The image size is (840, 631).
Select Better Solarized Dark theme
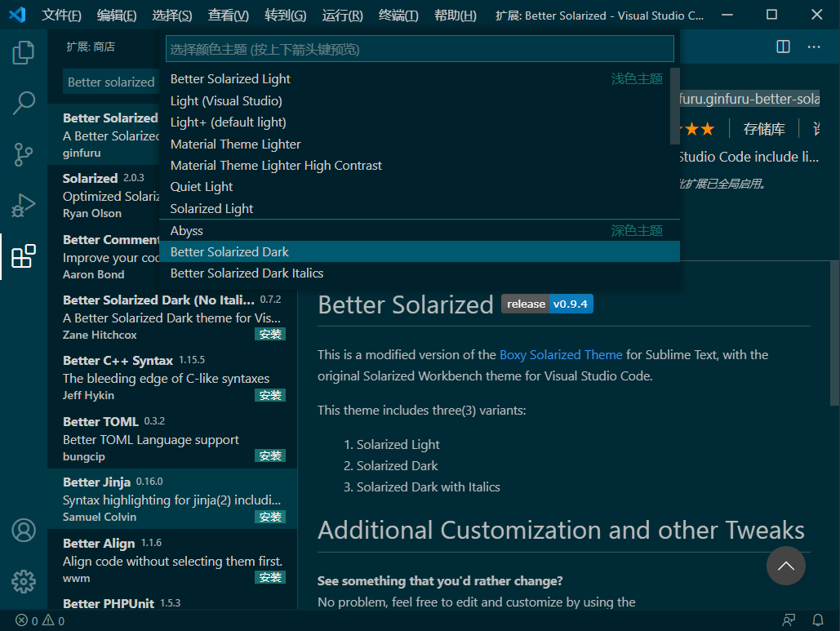[x=420, y=251]
